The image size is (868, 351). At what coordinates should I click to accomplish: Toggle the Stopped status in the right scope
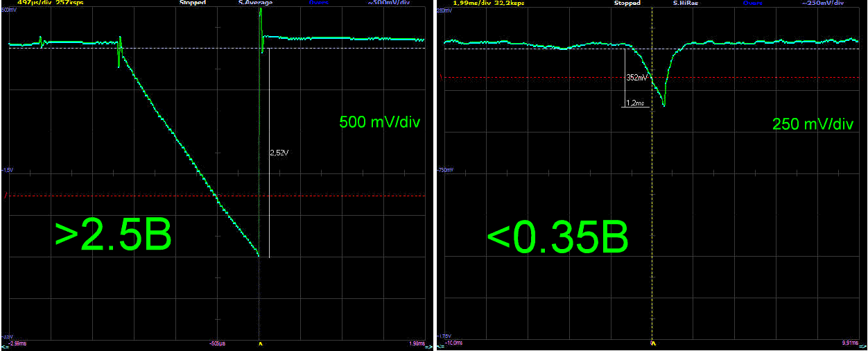tap(627, 3)
